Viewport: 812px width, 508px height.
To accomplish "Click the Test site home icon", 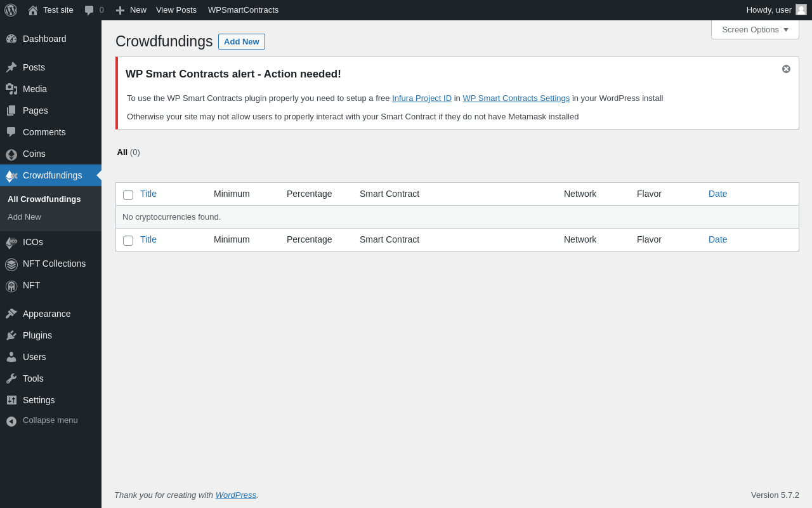I will tap(33, 10).
